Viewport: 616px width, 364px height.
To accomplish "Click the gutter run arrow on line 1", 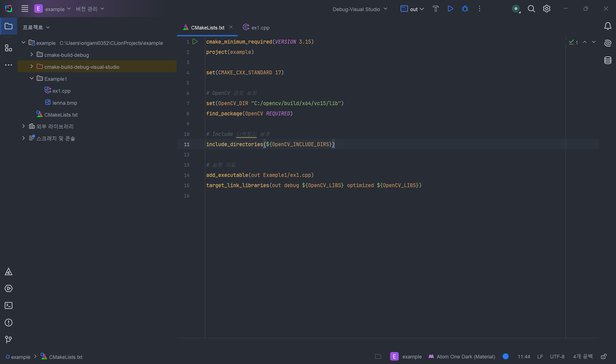I will 195,42.
